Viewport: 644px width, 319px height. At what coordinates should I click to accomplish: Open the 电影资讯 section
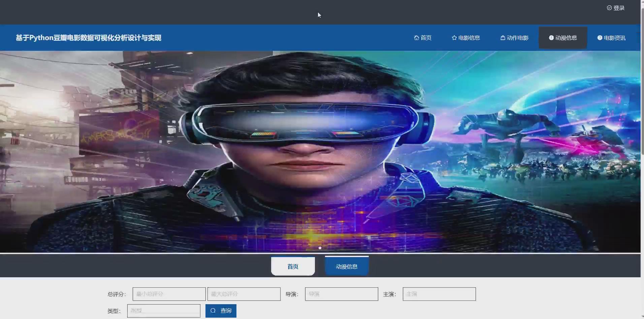coord(614,38)
